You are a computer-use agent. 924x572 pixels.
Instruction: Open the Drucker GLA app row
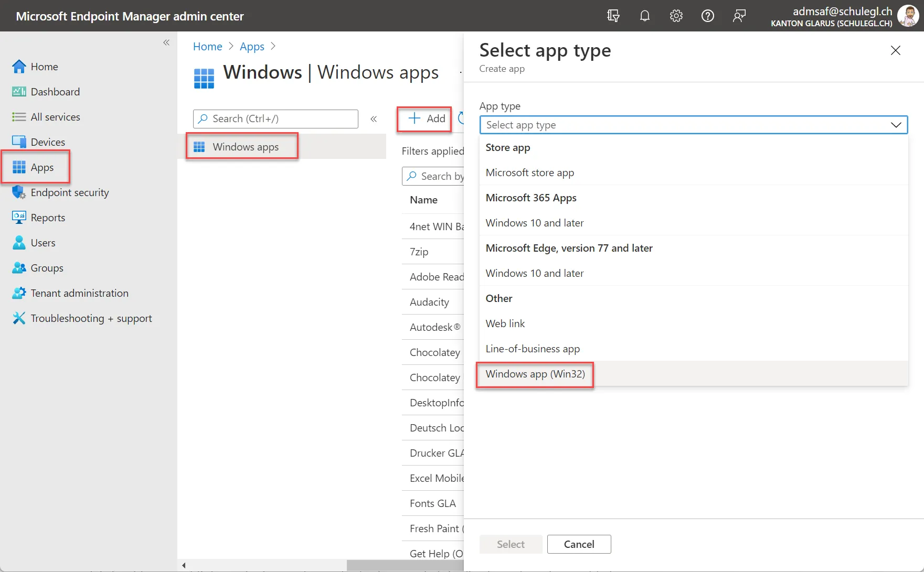[x=433, y=453]
